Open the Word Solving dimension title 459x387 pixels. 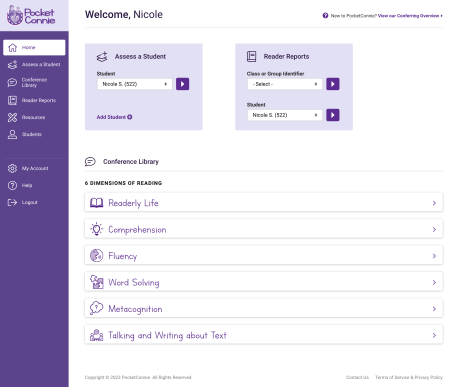[x=134, y=282]
